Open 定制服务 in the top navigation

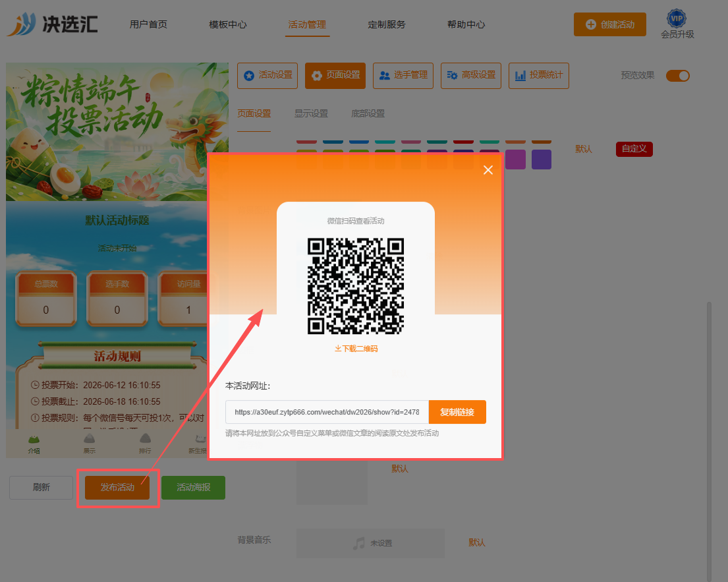[387, 24]
